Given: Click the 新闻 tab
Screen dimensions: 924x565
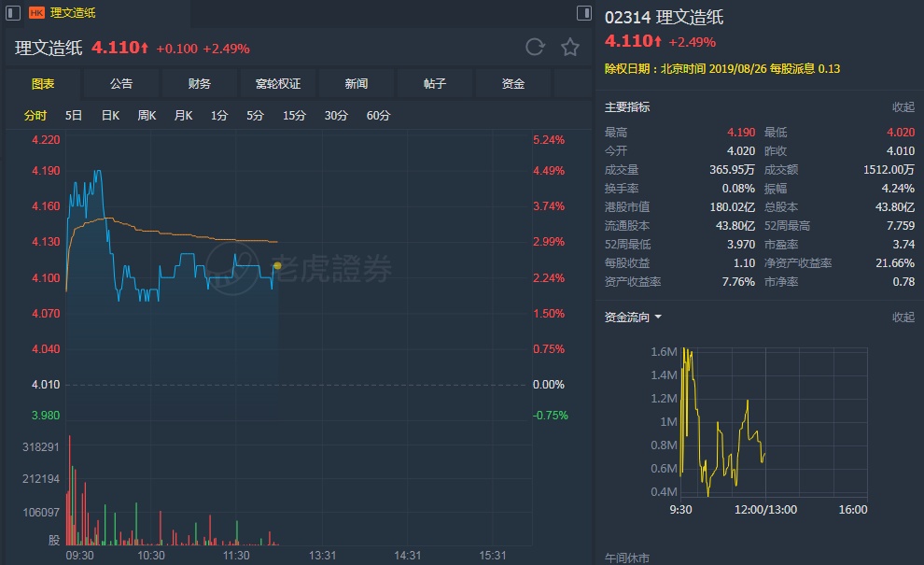Looking at the screenshot, I should point(357,84).
